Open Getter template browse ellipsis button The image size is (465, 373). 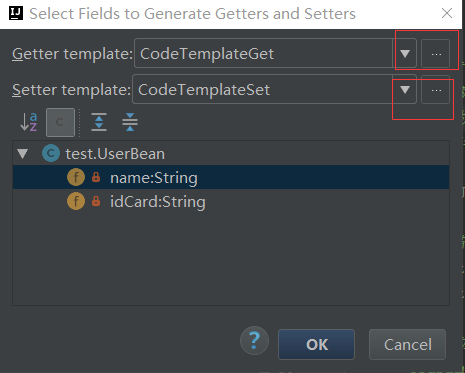click(x=436, y=54)
